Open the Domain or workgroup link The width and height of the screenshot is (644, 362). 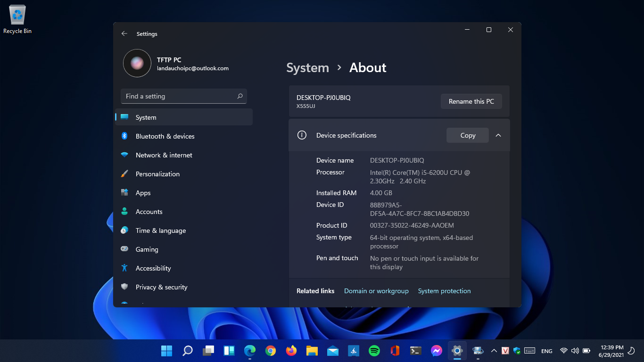click(x=376, y=291)
